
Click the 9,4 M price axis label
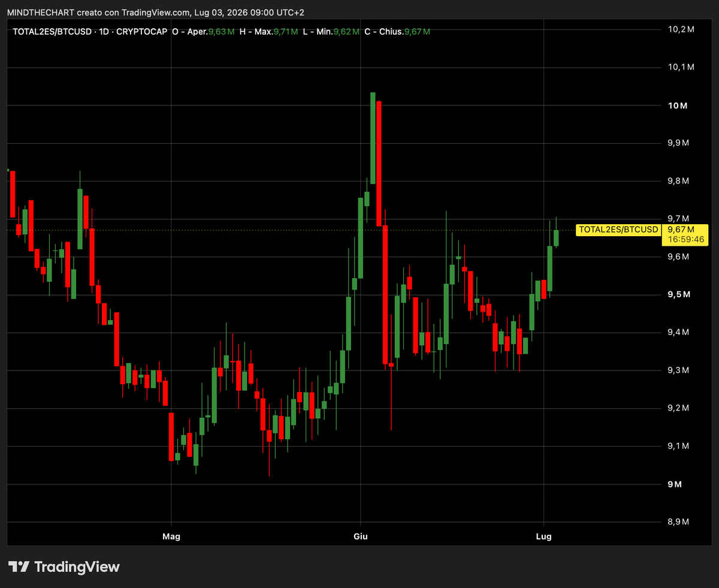click(x=678, y=333)
